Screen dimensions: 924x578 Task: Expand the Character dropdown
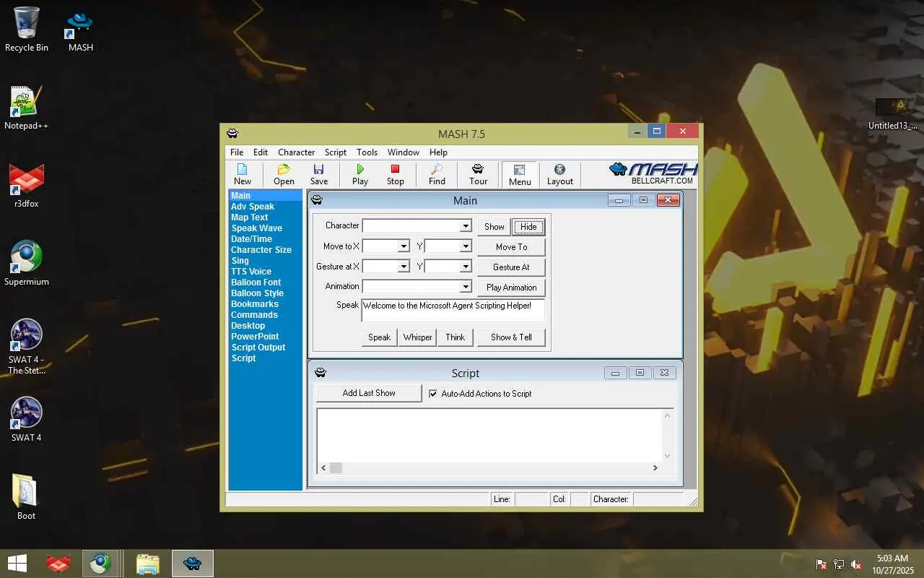[466, 226]
